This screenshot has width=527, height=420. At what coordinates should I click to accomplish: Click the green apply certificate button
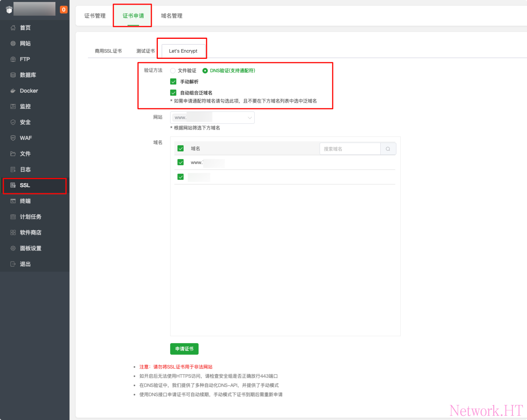click(x=184, y=349)
